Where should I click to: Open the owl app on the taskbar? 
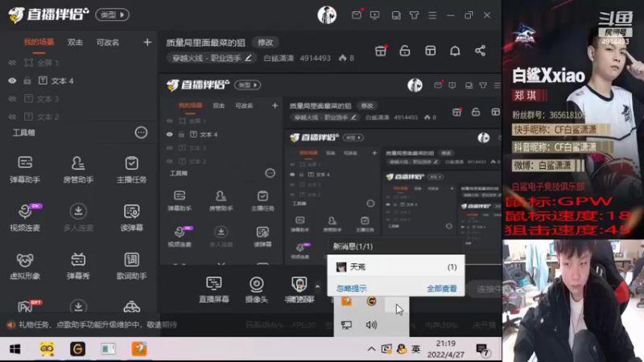47,349
